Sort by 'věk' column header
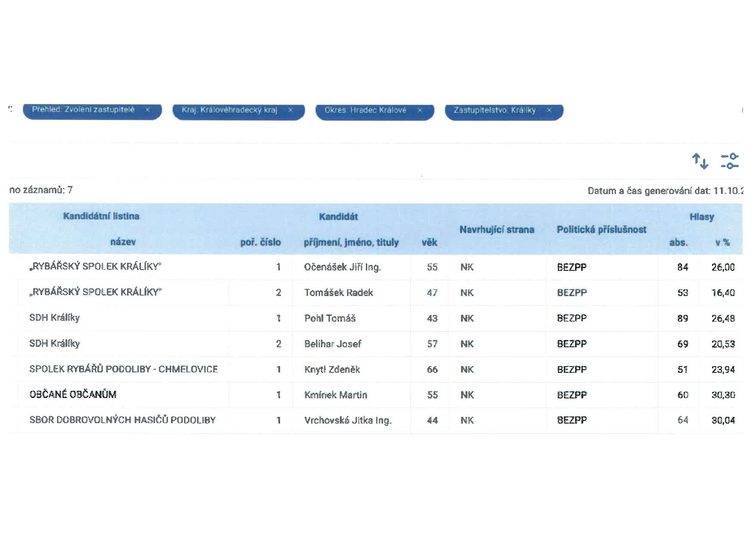Image resolution: width=756 pixels, height=535 pixels. point(429,242)
